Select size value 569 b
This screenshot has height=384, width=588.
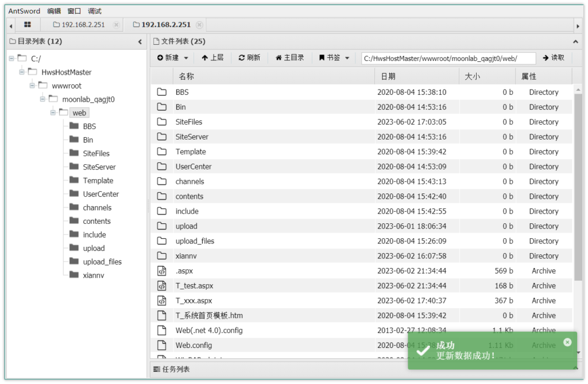pos(504,271)
